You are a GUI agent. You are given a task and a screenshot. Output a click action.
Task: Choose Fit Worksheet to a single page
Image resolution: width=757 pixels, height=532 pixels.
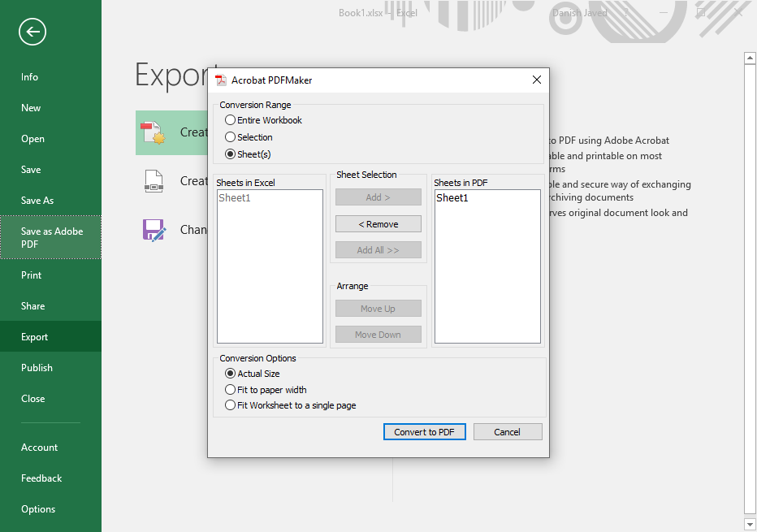[231, 405]
